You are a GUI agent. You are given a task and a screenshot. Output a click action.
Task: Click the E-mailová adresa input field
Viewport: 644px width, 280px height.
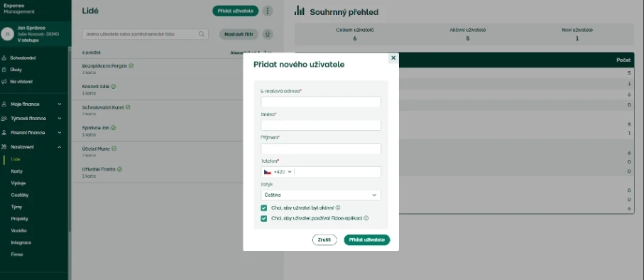tap(321, 102)
